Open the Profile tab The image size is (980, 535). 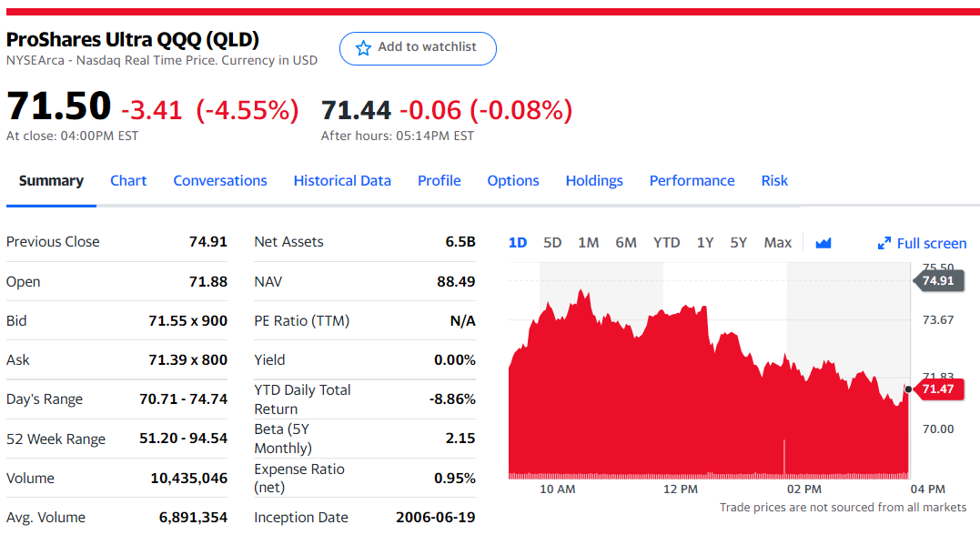tap(439, 181)
